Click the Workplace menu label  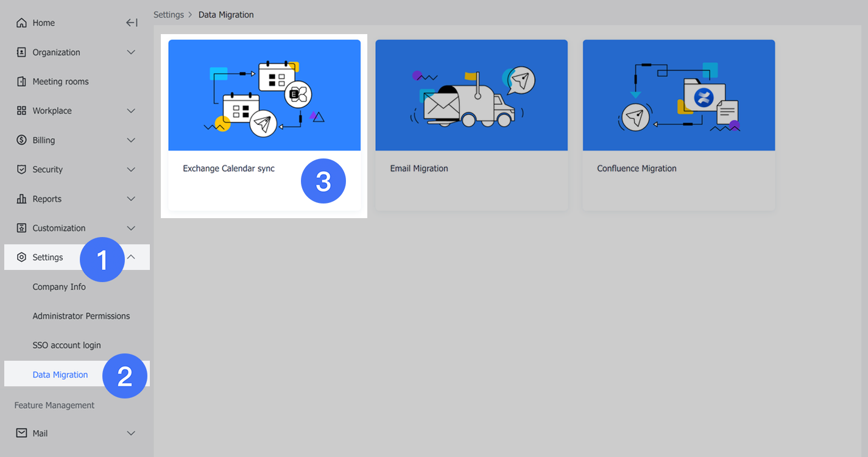pyautogui.click(x=52, y=111)
